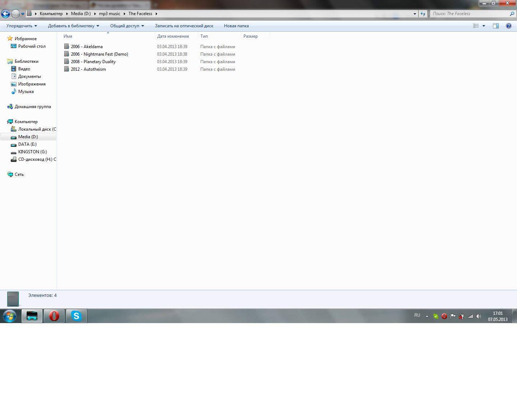Viewport: 517px width, 420px height.
Task: Click the magnifier search icon
Action: pos(512,14)
